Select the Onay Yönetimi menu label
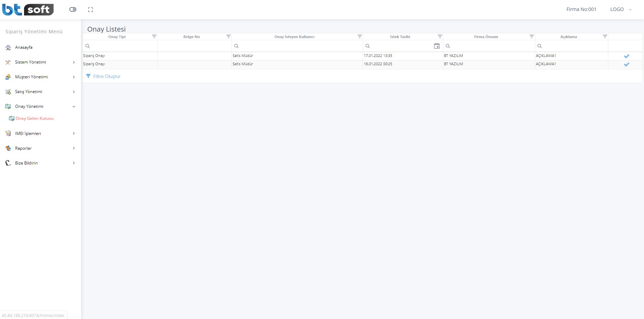644x319 pixels. click(x=29, y=106)
